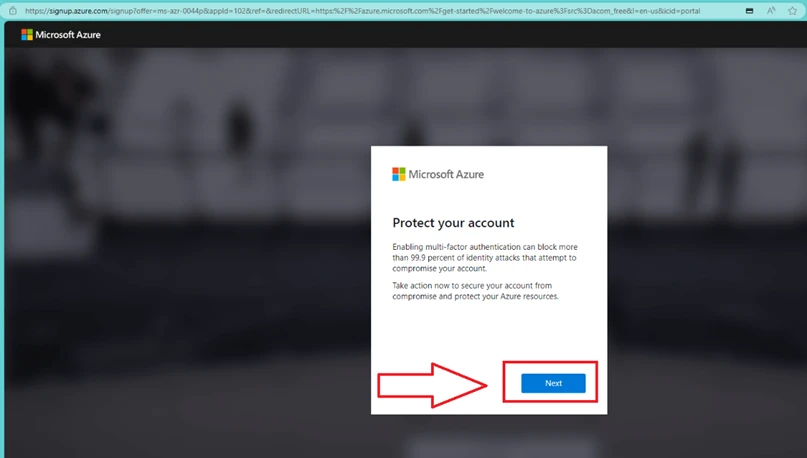The image size is (807, 458).
Task: Add page to favorites with star icon
Action: click(x=793, y=10)
